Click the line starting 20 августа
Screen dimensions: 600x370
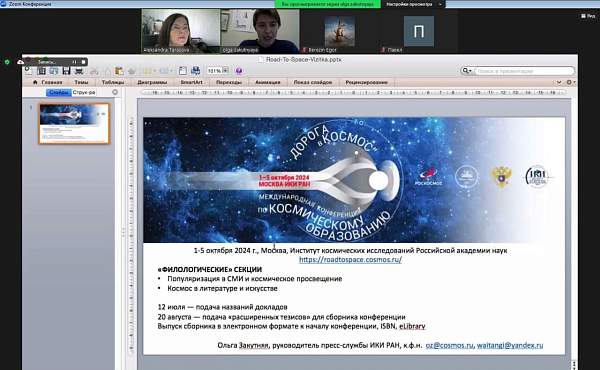pyautogui.click(x=281, y=317)
